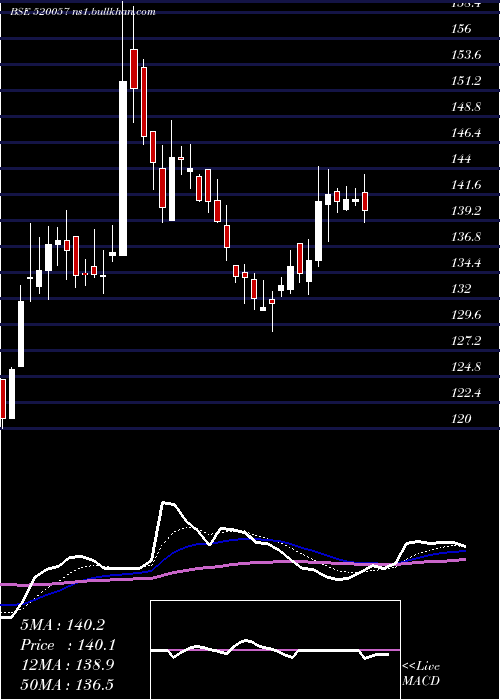The height and width of the screenshot is (700, 500).
Task: Click the Price : 140.1 value
Action: pyautogui.click(x=68, y=645)
